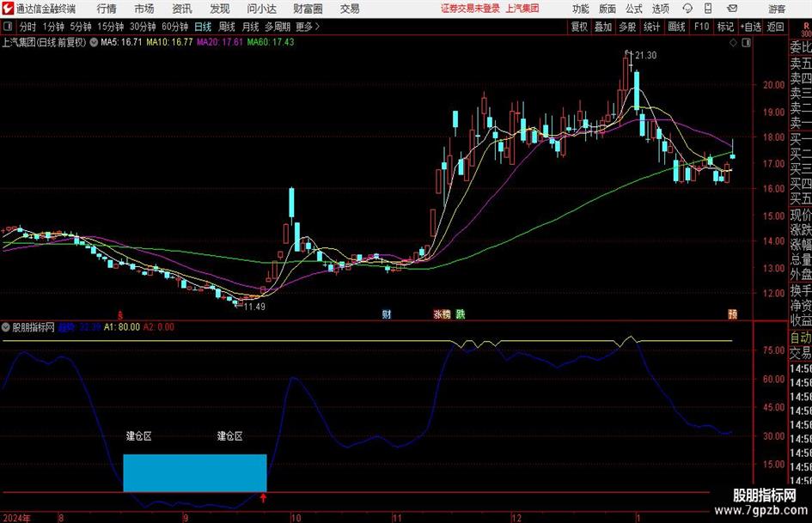This screenshot has width=812, height=523.
Task: Click 上汽集团 in title bar
Action: pos(522,9)
